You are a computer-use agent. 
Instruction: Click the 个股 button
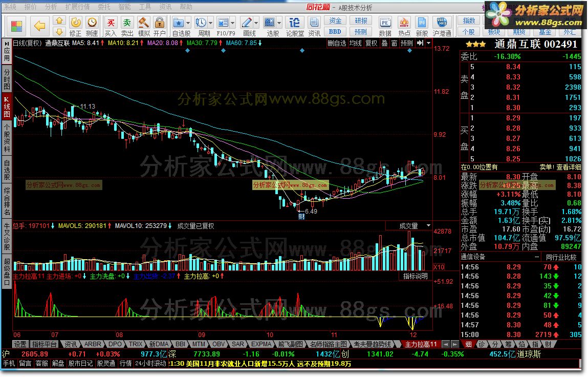(469, 32)
